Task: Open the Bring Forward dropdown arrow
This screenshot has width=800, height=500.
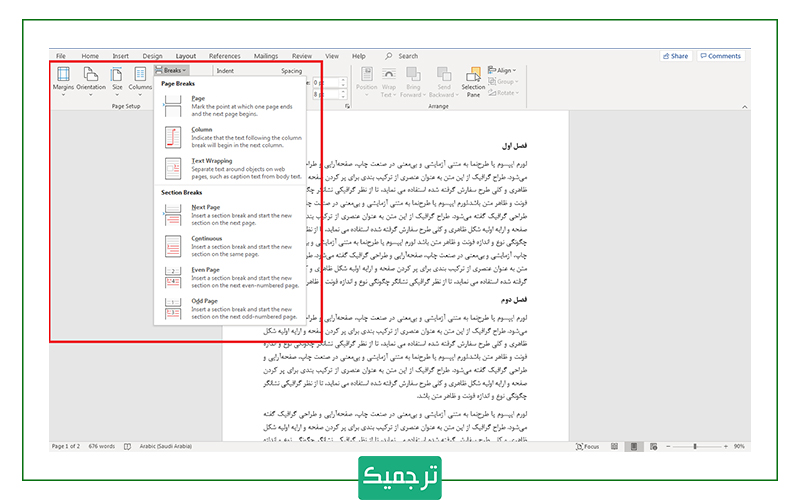Action: tap(424, 95)
